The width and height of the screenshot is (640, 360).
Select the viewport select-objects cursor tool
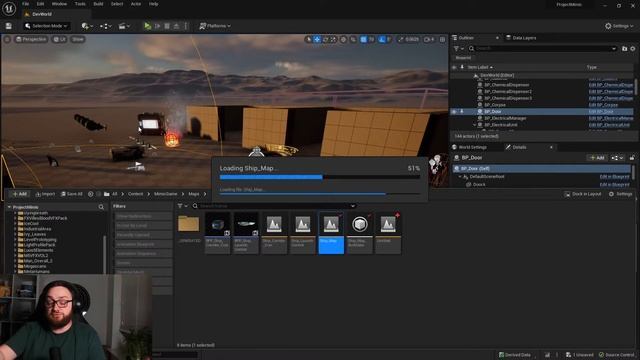point(309,39)
